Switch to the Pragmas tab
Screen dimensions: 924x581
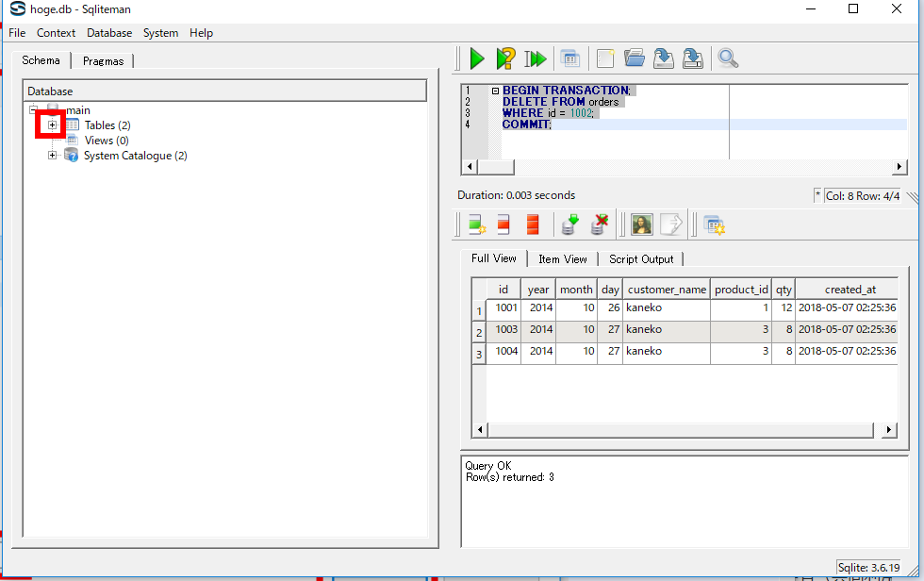(103, 60)
